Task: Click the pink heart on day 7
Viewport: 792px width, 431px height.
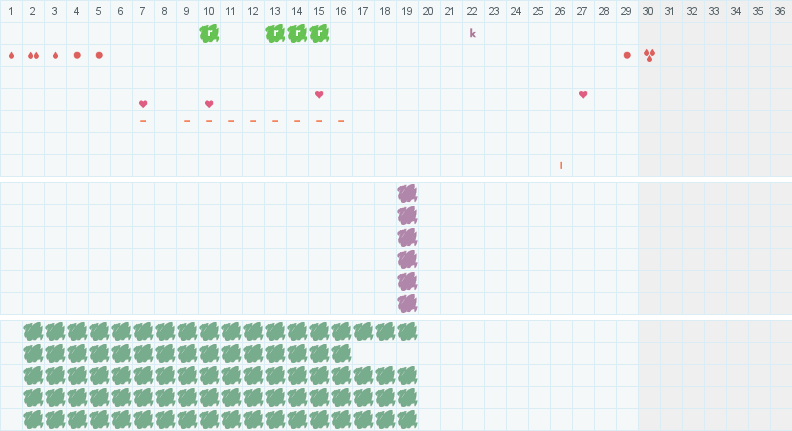Action: pyautogui.click(x=143, y=104)
